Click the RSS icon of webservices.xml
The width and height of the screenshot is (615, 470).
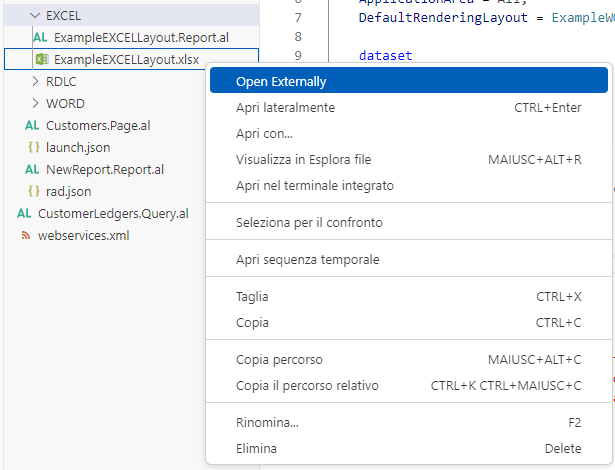click(26, 235)
